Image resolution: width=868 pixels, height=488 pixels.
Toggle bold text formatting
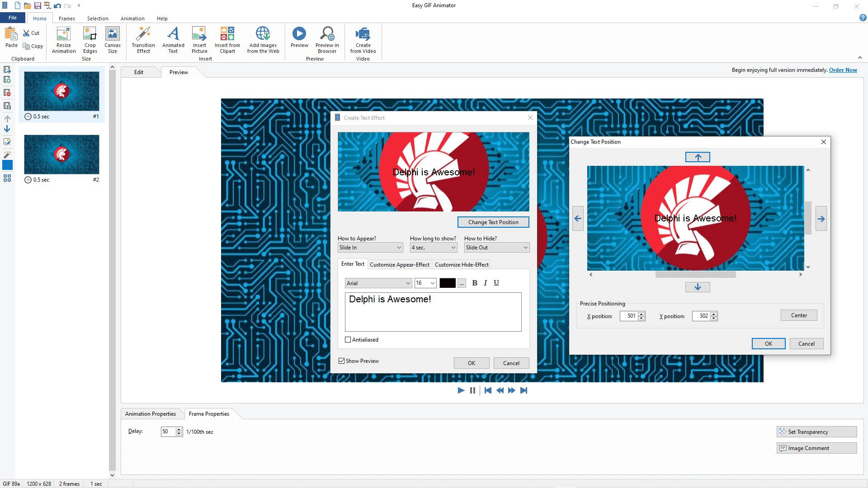coord(475,283)
